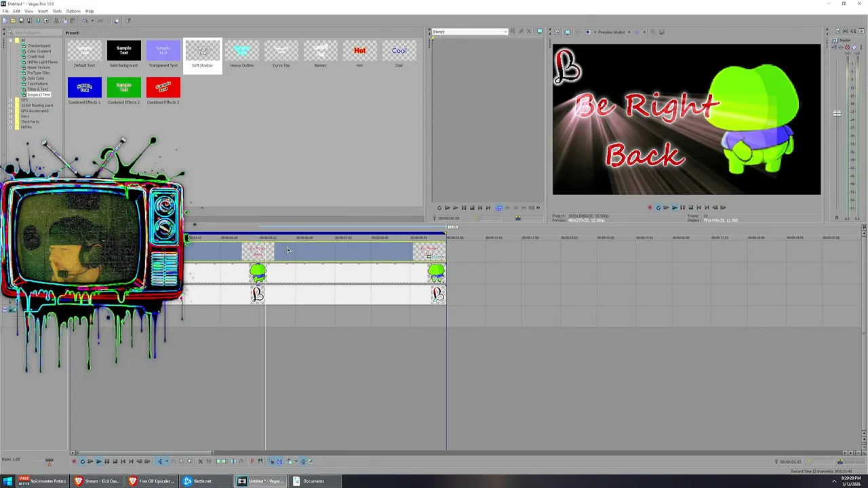Click Pause in the timeline transport bar
This screenshot has width=868, height=488.
coord(107,462)
